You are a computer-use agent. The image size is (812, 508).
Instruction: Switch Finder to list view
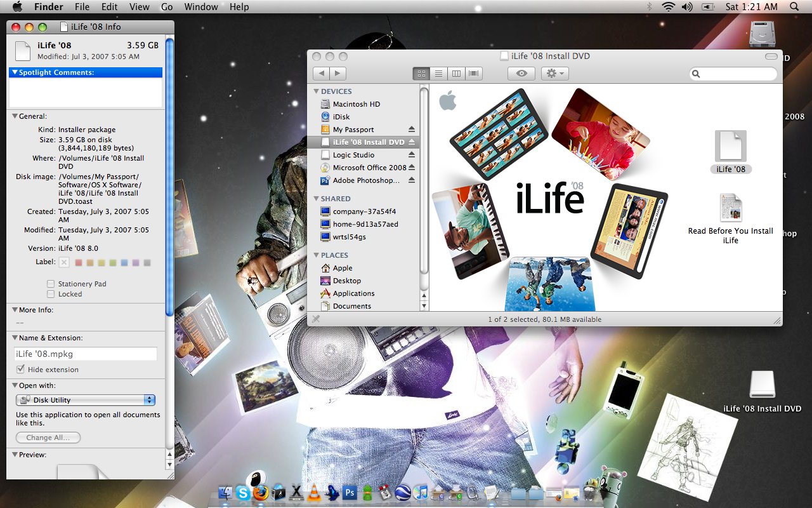click(x=438, y=74)
